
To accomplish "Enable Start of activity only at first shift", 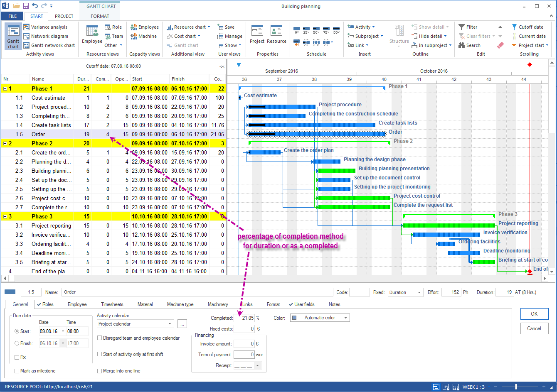I will tap(99, 354).
